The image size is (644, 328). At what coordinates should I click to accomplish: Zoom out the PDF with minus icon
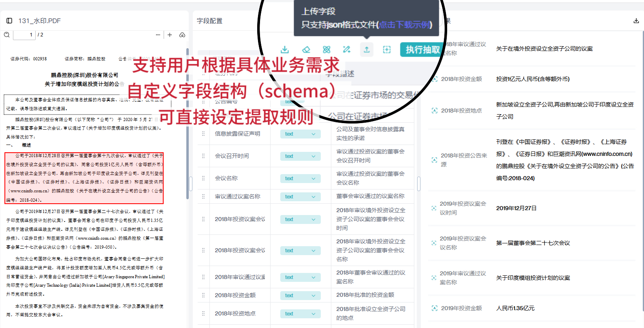tap(158, 35)
